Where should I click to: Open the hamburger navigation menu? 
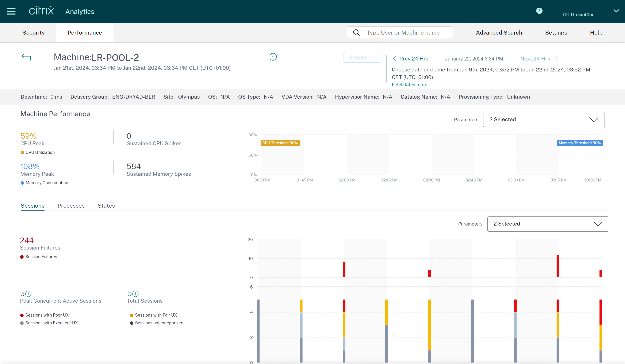[x=11, y=11]
